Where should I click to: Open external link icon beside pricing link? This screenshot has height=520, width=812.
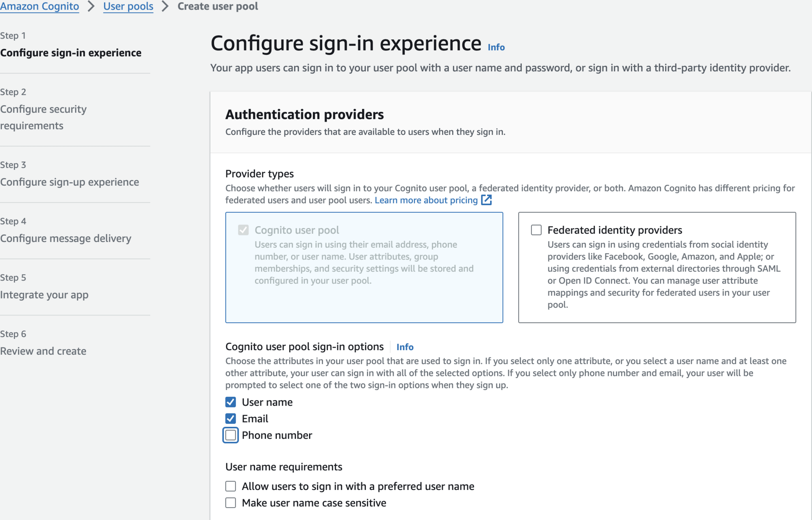(x=486, y=200)
